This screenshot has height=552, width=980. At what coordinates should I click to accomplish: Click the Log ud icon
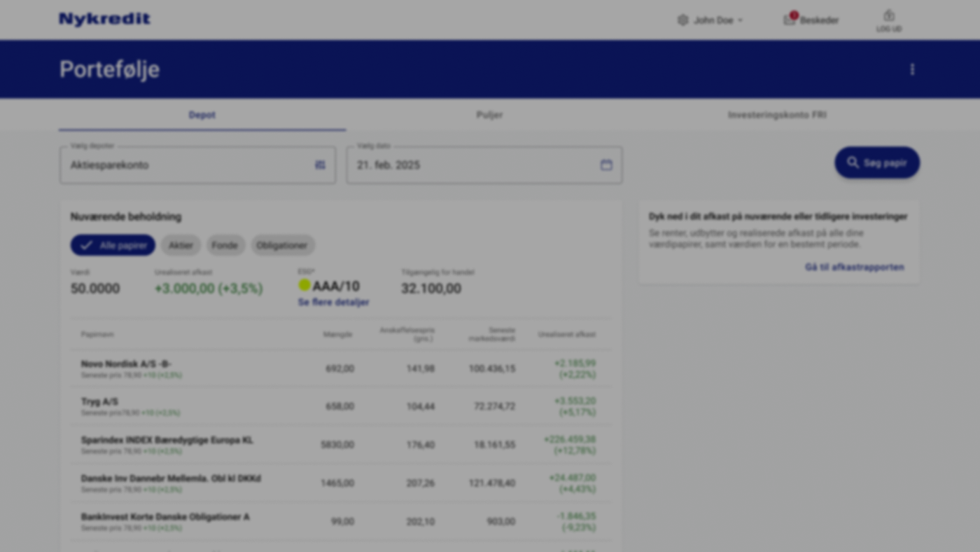(x=888, y=16)
